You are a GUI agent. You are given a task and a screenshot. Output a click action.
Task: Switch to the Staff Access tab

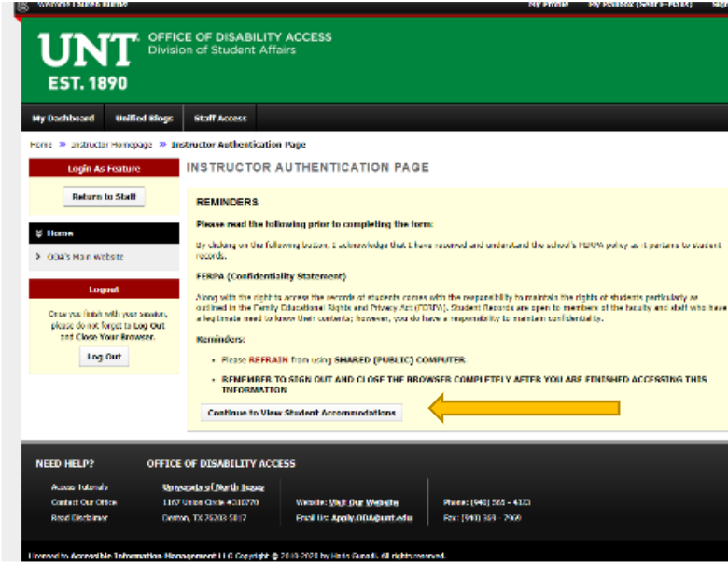220,118
